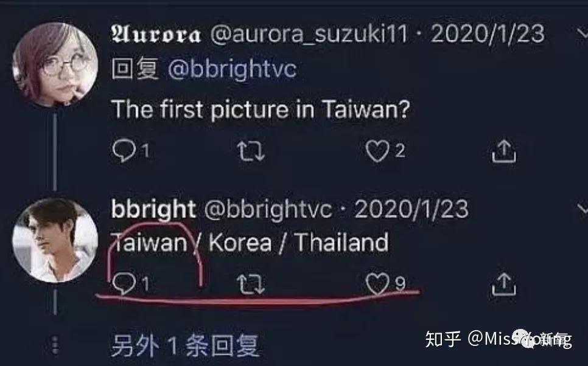Open the bbright display name profile
Image resolution: width=588 pixels, height=366 pixels.
pyautogui.click(x=153, y=209)
